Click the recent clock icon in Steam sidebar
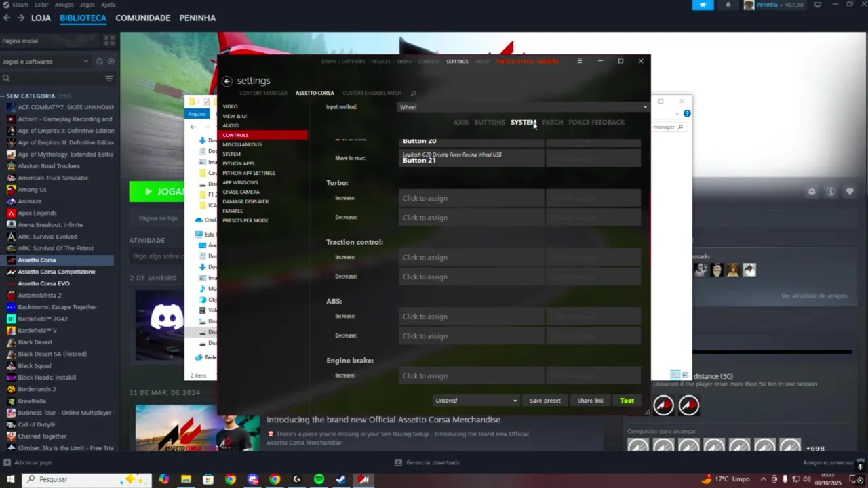The image size is (868, 488). click(100, 62)
